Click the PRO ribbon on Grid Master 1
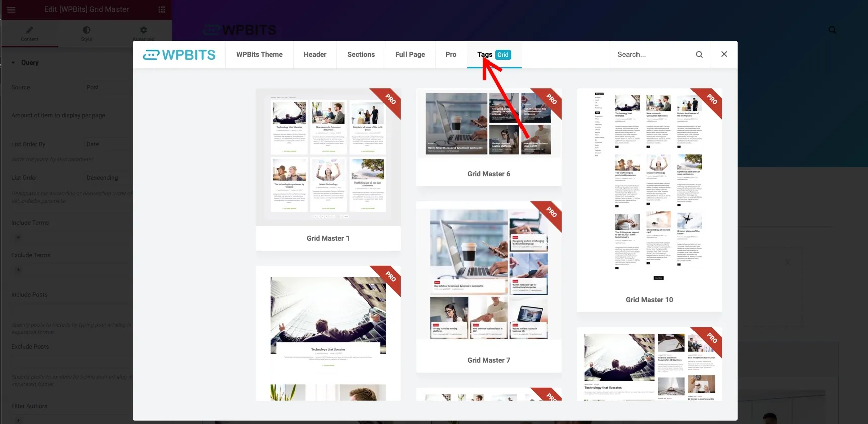The width and height of the screenshot is (868, 424). 389,100
